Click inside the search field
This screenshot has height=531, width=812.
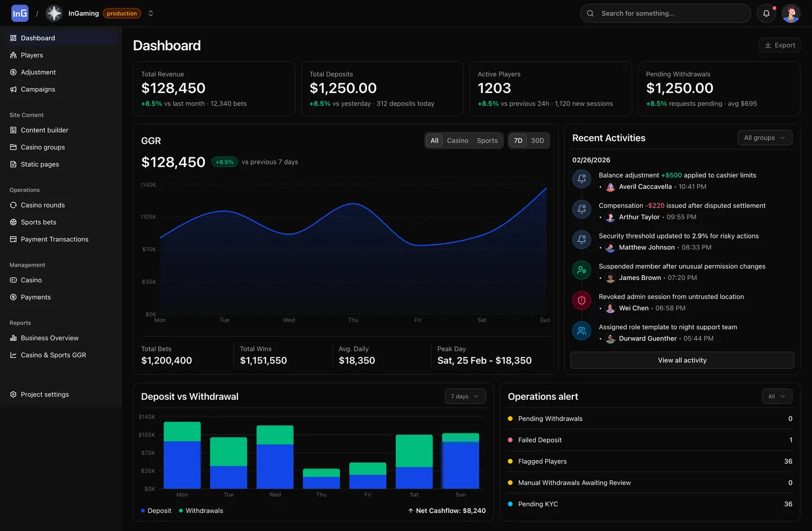coord(665,13)
